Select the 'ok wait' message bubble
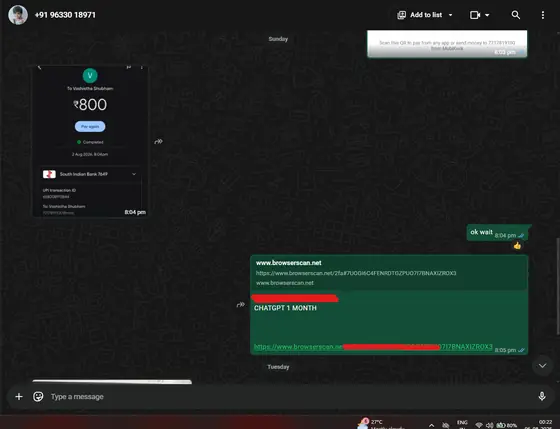This screenshot has width=560, height=429. tap(497, 233)
